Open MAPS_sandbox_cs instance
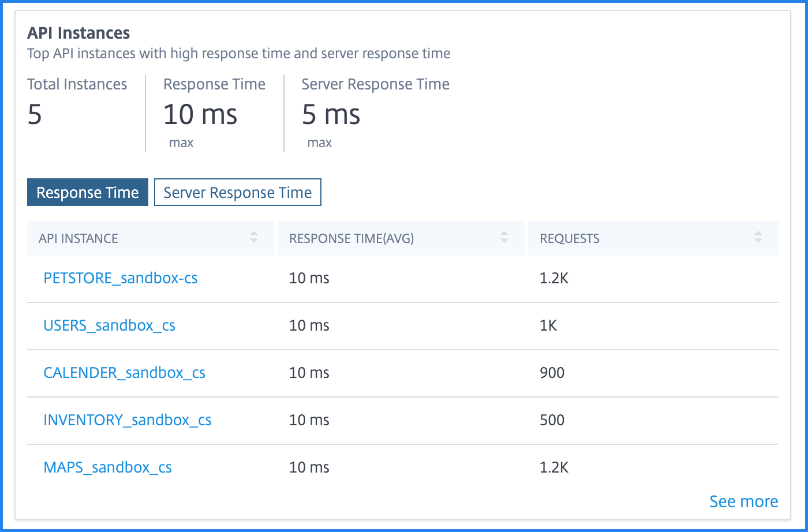The width and height of the screenshot is (808, 532). (x=108, y=467)
